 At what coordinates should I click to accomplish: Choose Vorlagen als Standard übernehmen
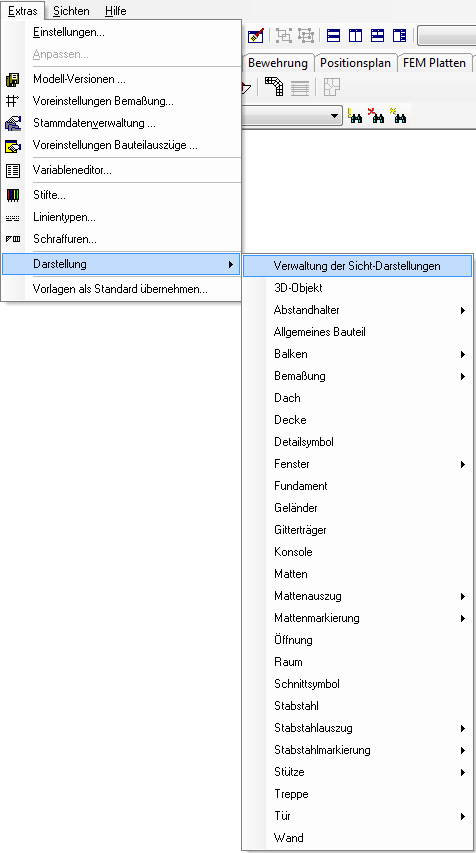[x=121, y=289]
